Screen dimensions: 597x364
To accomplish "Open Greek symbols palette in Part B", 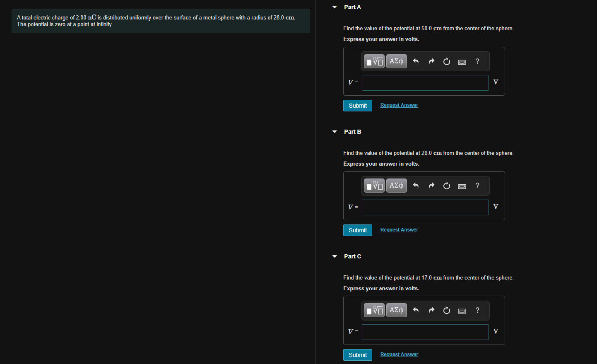I will click(397, 186).
